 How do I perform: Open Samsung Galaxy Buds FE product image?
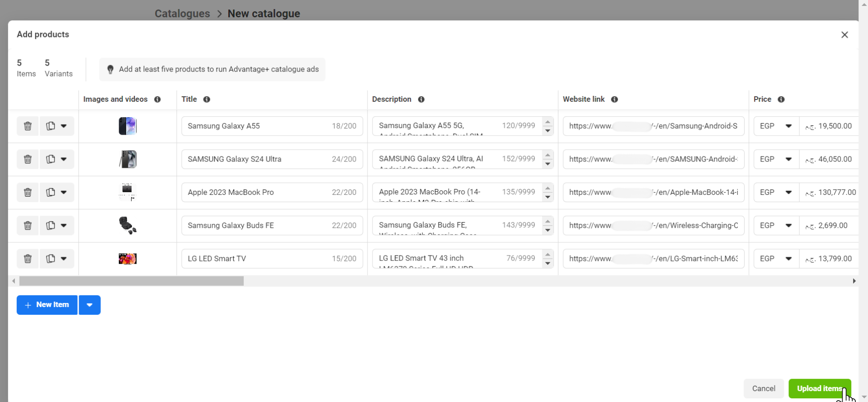[127, 226]
